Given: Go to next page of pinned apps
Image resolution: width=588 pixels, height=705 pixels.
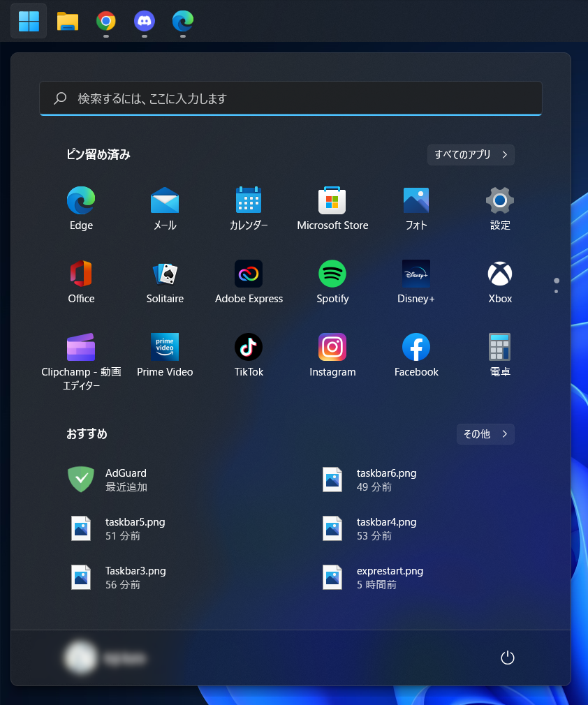Looking at the screenshot, I should pyautogui.click(x=557, y=291).
